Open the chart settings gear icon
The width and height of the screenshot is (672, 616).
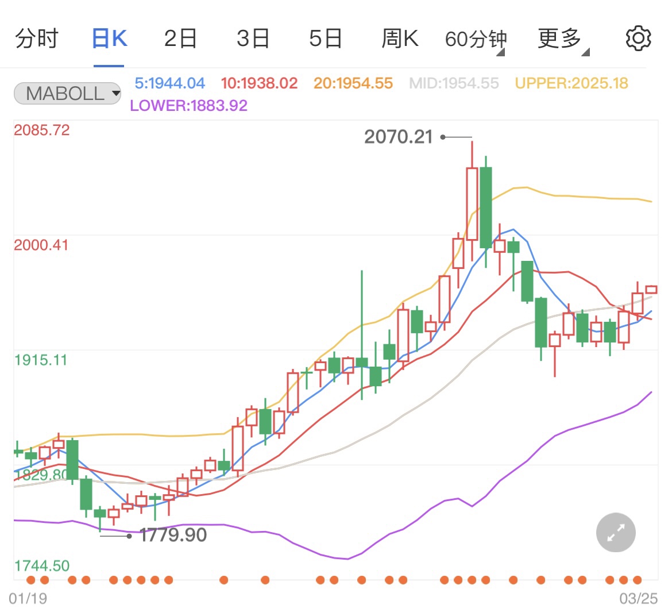click(x=638, y=38)
